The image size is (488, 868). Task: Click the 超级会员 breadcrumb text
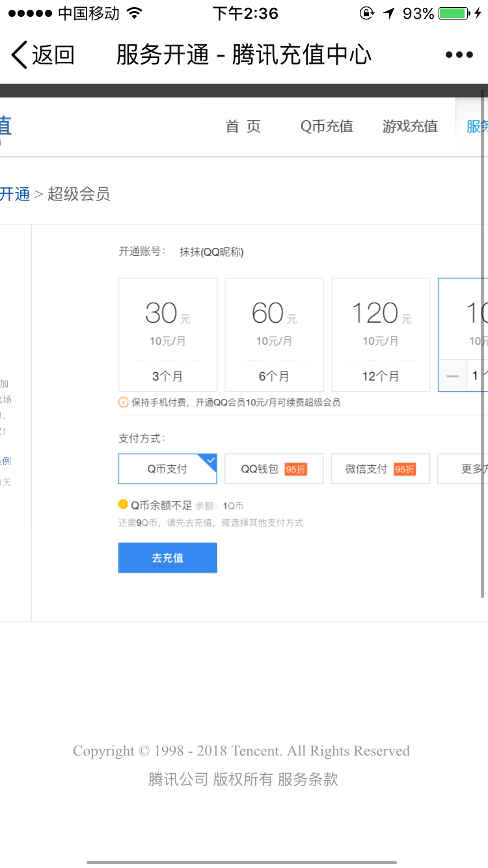click(79, 194)
